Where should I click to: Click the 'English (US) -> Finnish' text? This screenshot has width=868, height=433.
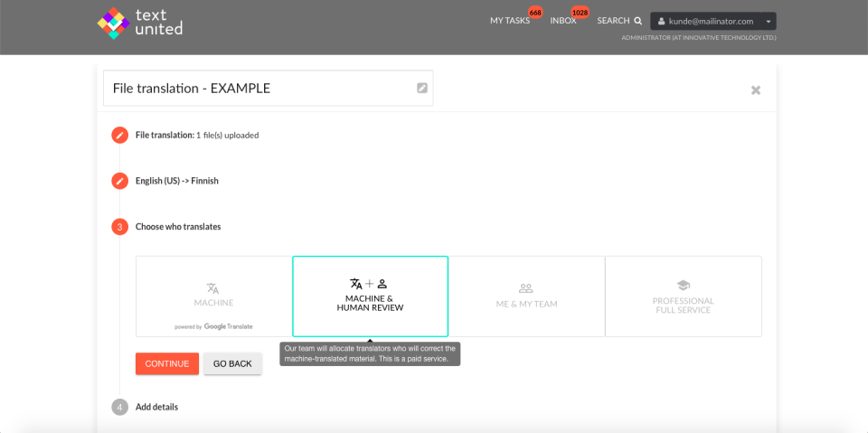click(x=177, y=181)
